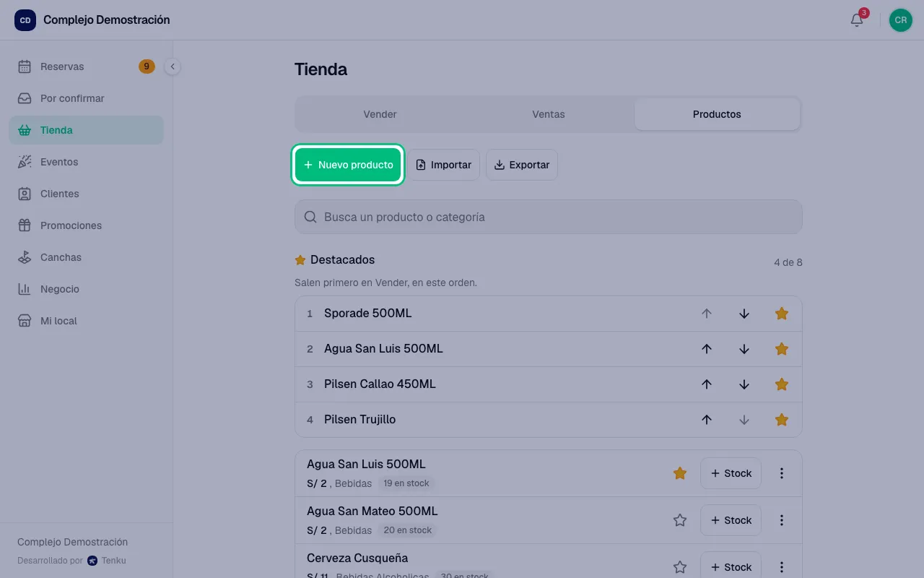Open Mi local settings

tap(86, 321)
